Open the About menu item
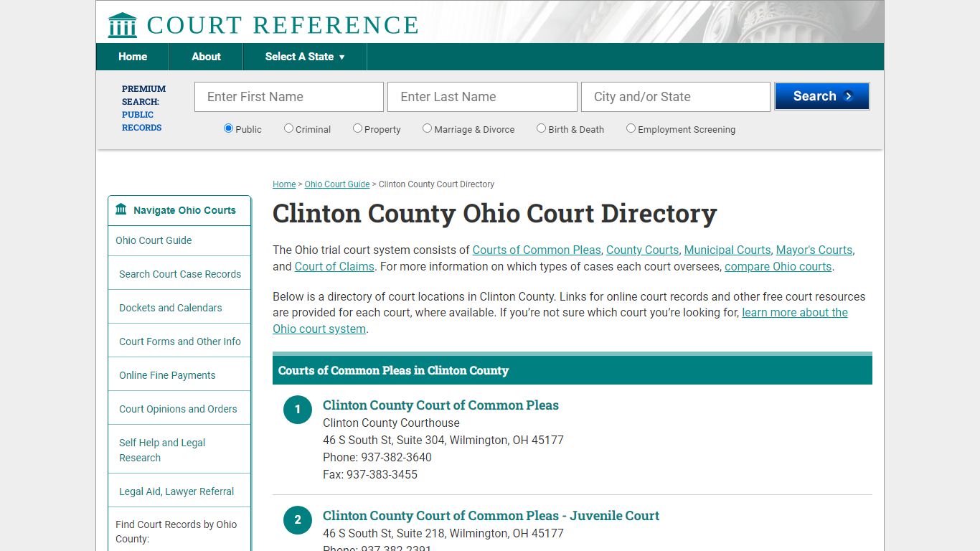Screen dimensions: 980x551 (x=206, y=57)
